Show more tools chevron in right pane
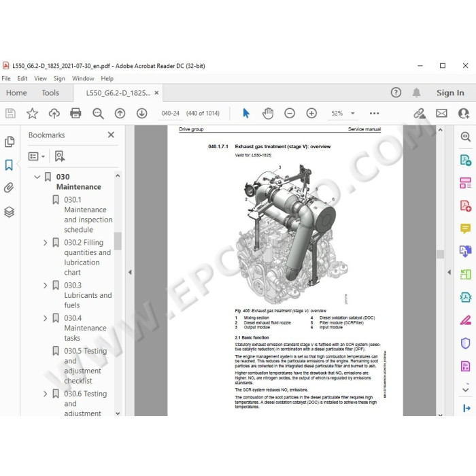Image resolution: width=476 pixels, height=476 pixels. [x=465, y=390]
